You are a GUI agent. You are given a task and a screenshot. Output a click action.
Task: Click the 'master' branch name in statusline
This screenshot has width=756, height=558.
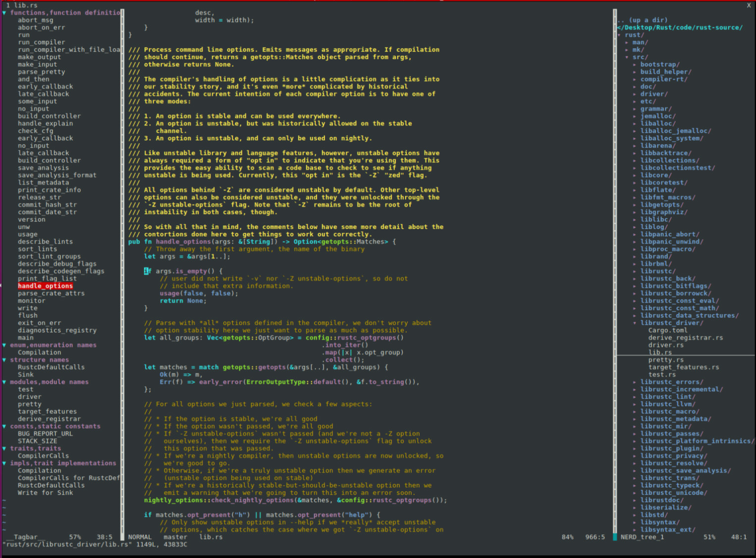(x=175, y=537)
